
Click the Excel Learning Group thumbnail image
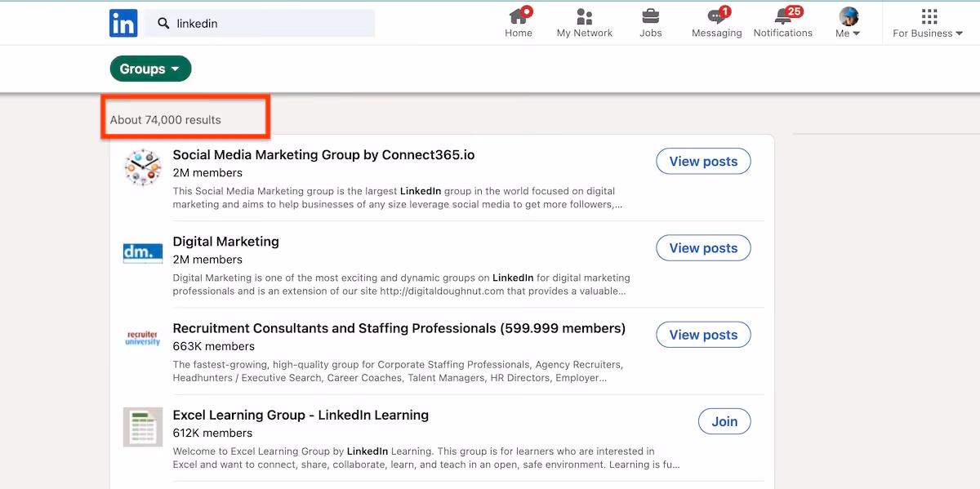(142, 427)
